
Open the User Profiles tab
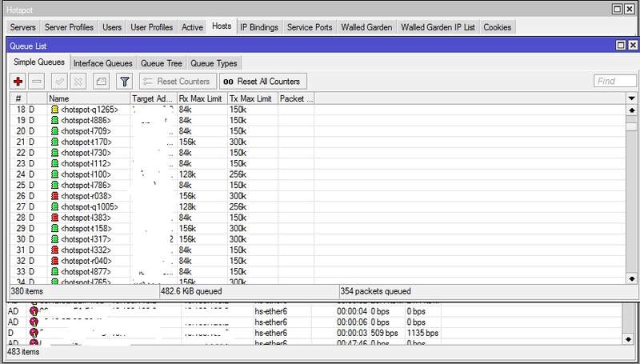click(x=151, y=27)
